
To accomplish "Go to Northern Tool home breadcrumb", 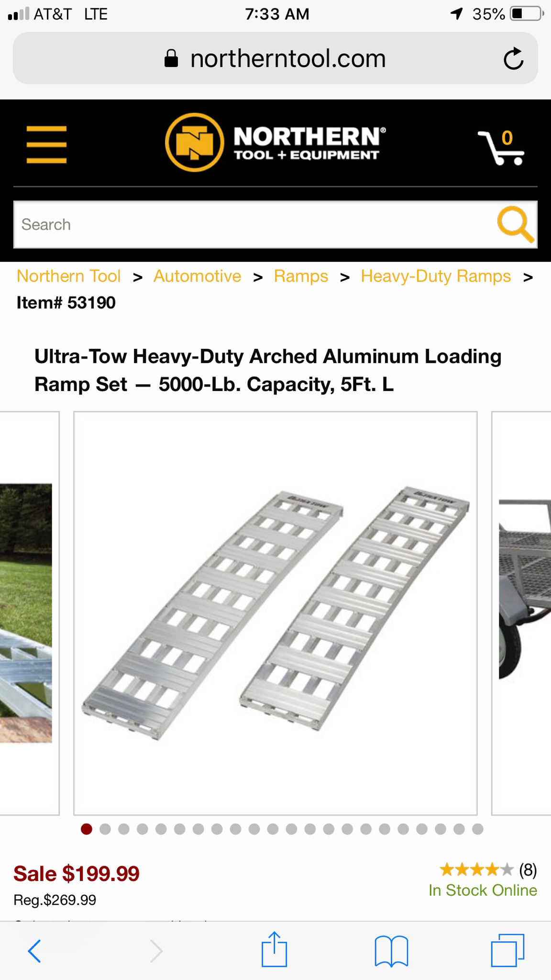I will [x=68, y=276].
